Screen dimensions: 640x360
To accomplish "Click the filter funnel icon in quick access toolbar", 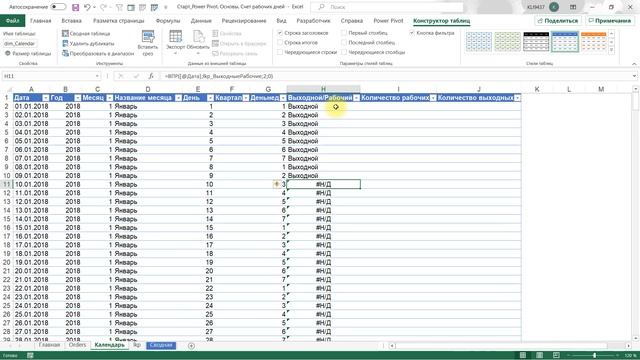I will [119, 7].
